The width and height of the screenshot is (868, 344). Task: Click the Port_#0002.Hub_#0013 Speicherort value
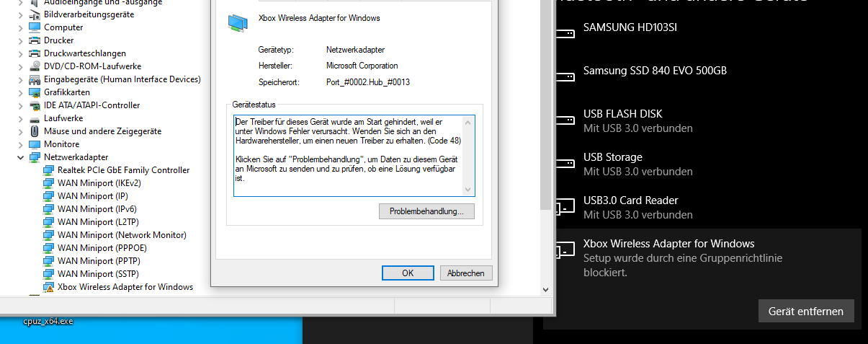point(368,82)
